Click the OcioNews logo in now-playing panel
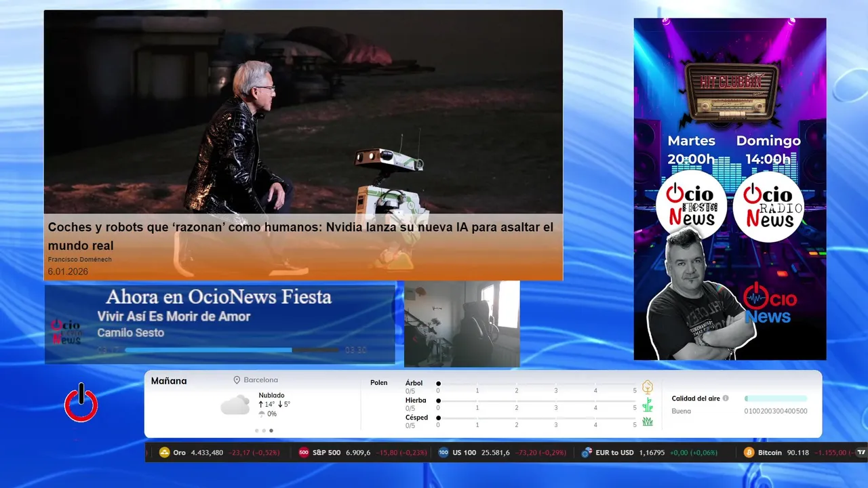This screenshot has width=868, height=488. (66, 331)
